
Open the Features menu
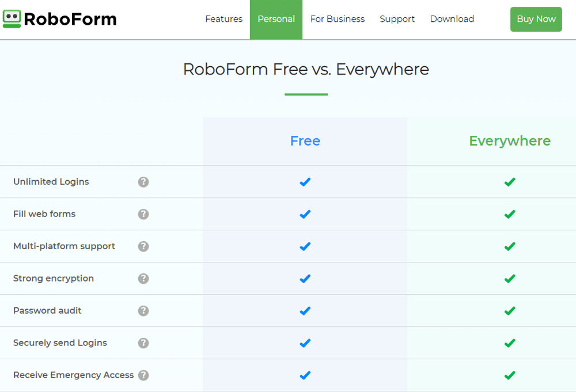click(x=223, y=19)
